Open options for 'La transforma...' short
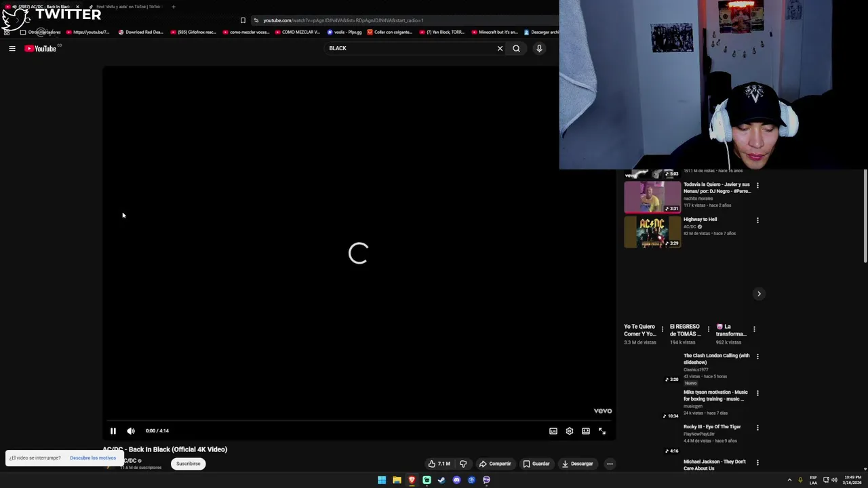868x488 pixels. [754, 329]
